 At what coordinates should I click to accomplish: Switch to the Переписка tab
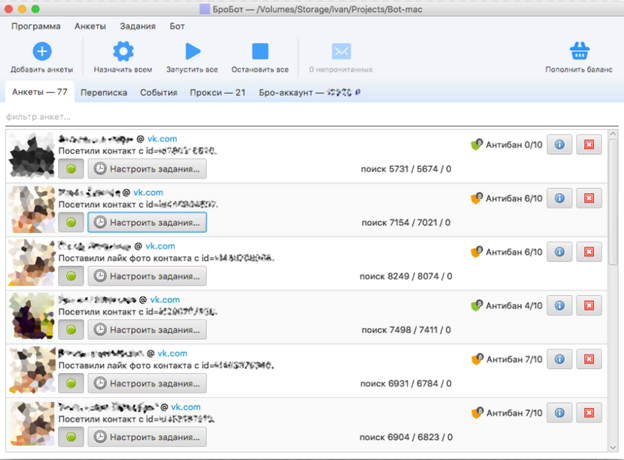click(x=104, y=92)
